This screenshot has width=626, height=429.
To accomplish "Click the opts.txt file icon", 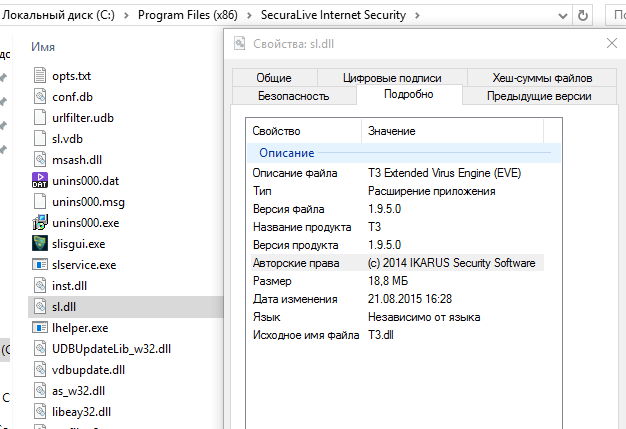I will pyautogui.click(x=41, y=76).
